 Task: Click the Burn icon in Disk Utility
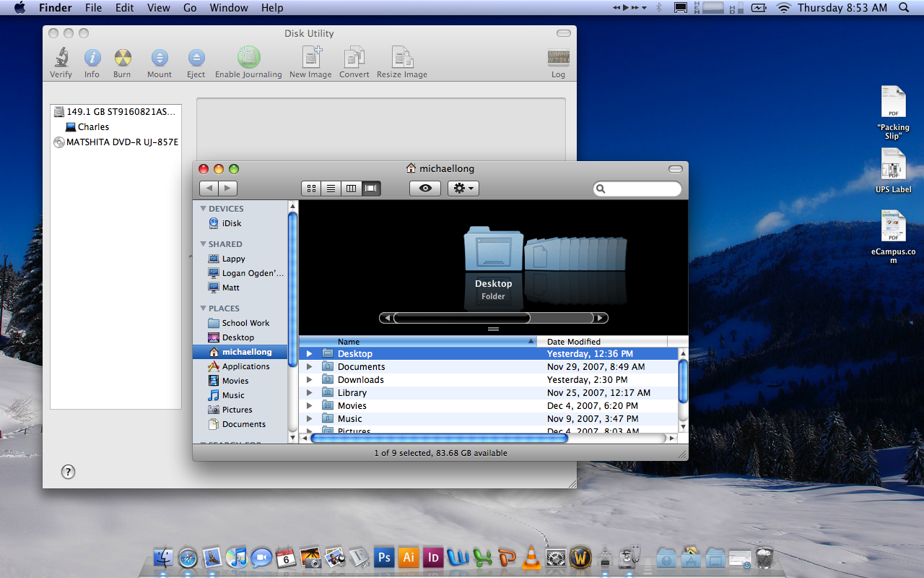click(x=122, y=58)
